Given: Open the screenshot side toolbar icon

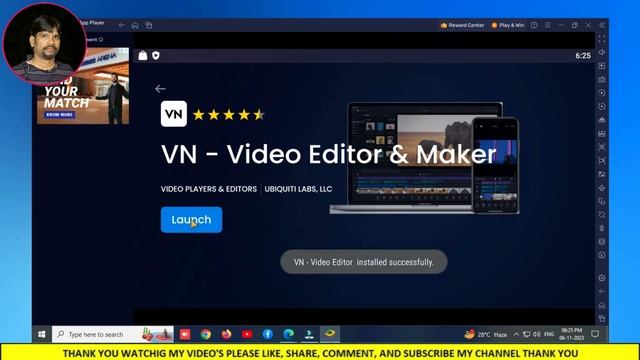Looking at the screenshot, I should point(602,147).
